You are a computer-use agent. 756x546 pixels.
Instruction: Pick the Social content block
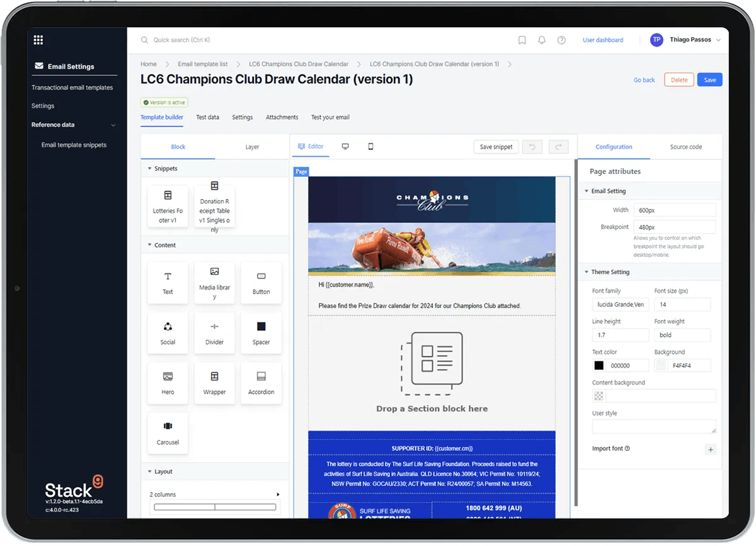coord(168,333)
